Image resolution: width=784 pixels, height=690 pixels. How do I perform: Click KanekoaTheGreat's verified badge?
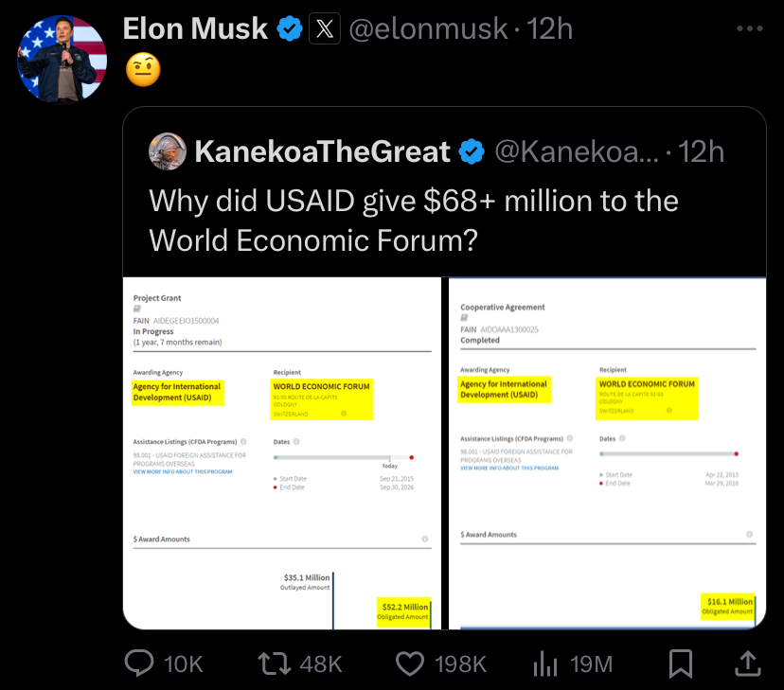(472, 151)
